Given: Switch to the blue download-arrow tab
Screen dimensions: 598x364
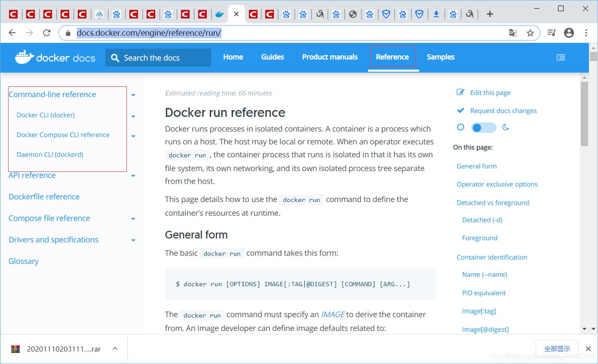Looking at the screenshot, I should (436, 14).
